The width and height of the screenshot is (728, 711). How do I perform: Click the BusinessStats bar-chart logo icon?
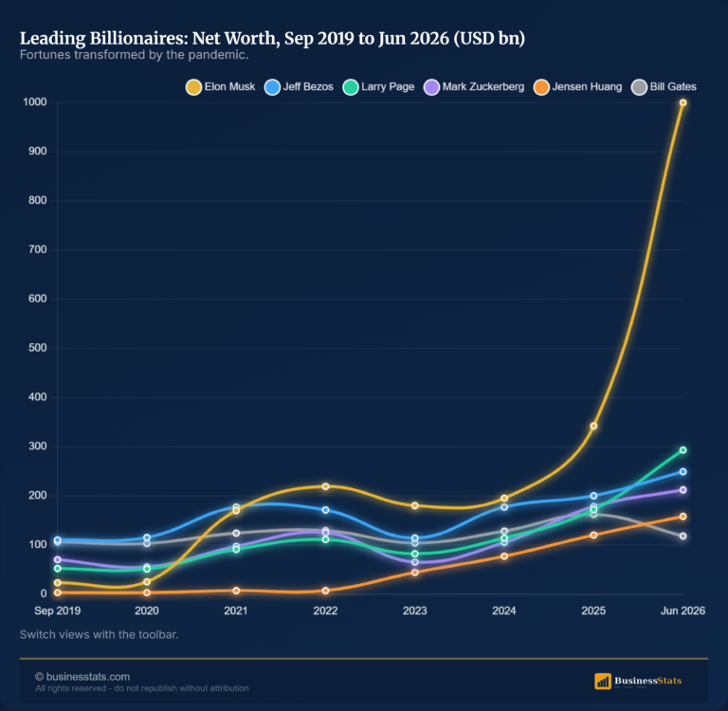tap(603, 682)
